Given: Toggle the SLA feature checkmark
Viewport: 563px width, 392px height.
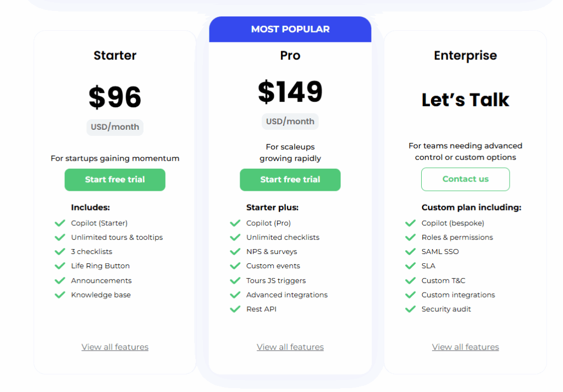Looking at the screenshot, I should pyautogui.click(x=410, y=266).
